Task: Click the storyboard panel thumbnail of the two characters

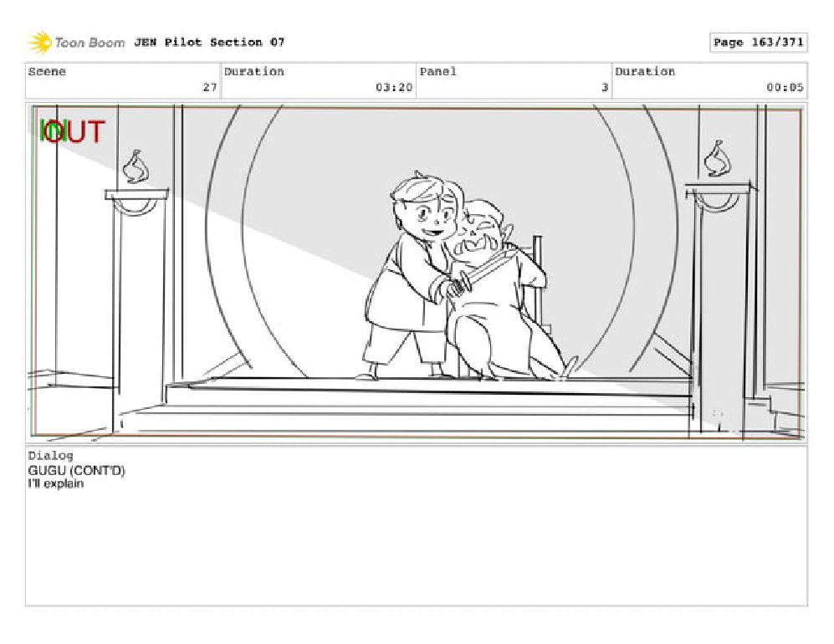Action: [417, 273]
